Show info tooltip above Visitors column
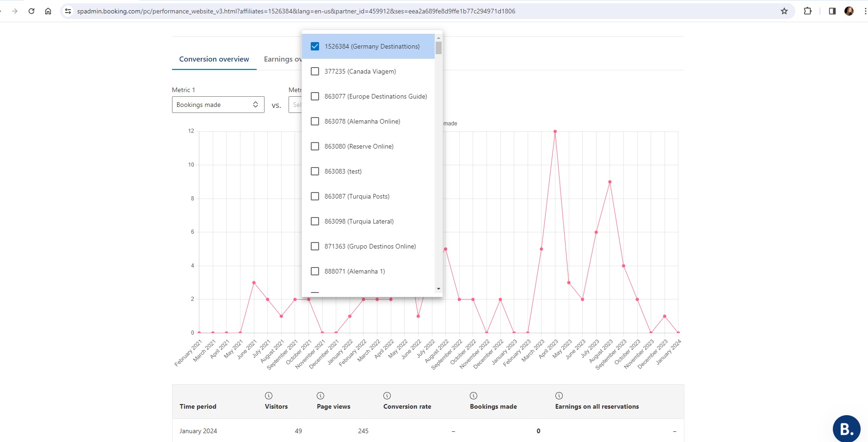This screenshot has height=442, width=868. click(269, 396)
